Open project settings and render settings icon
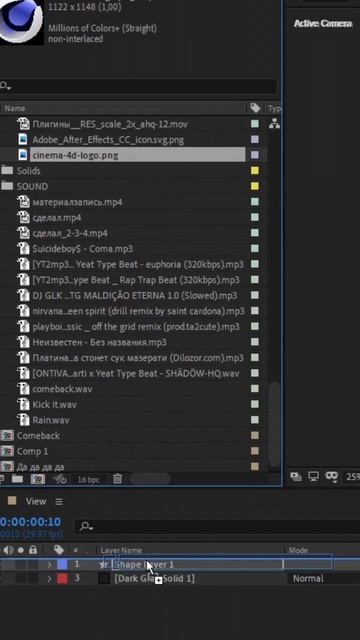 [x=60, y=479]
